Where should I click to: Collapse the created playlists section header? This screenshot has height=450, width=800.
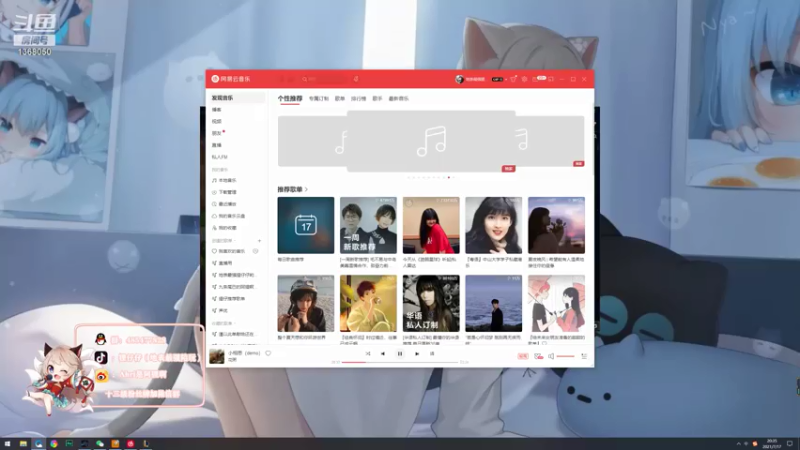tap(223, 240)
